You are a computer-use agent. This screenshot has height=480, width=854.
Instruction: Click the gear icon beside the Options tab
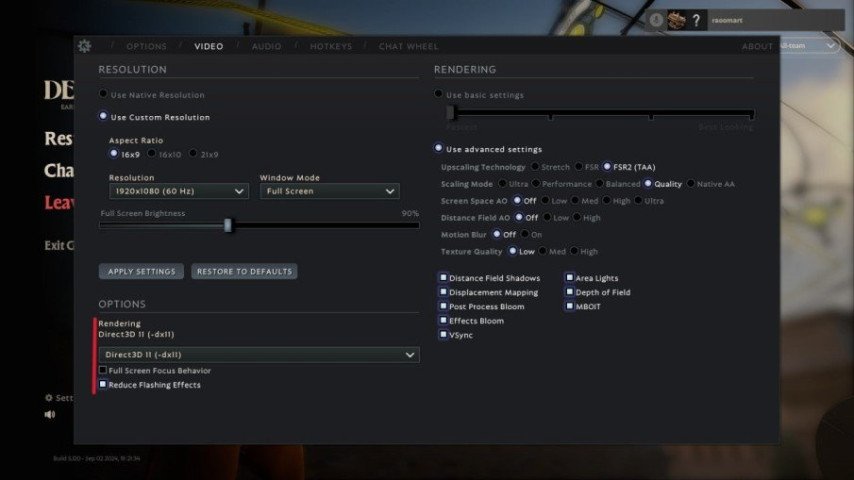click(84, 46)
